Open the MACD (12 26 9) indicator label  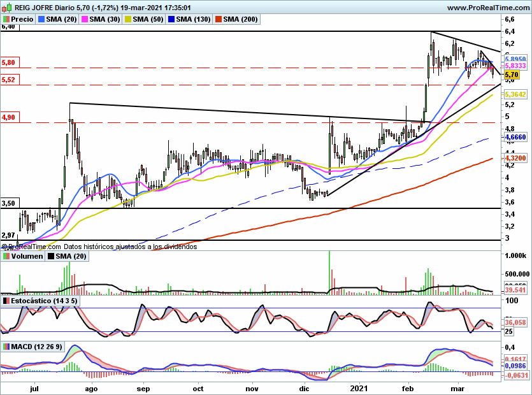click(32, 347)
